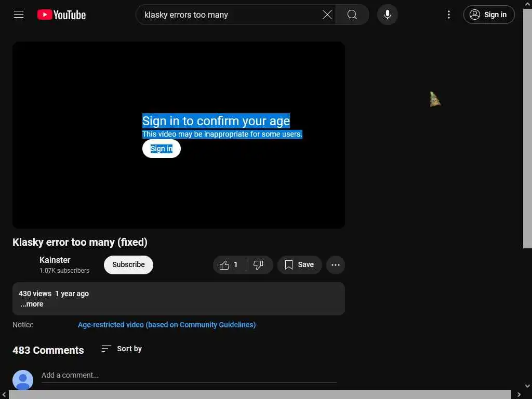
Task: Click '430 views 1 year ago' text
Action: coord(54,294)
